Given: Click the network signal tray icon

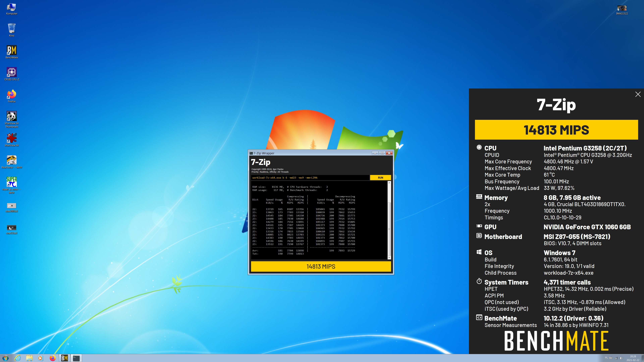Looking at the screenshot, I should (x=616, y=358).
